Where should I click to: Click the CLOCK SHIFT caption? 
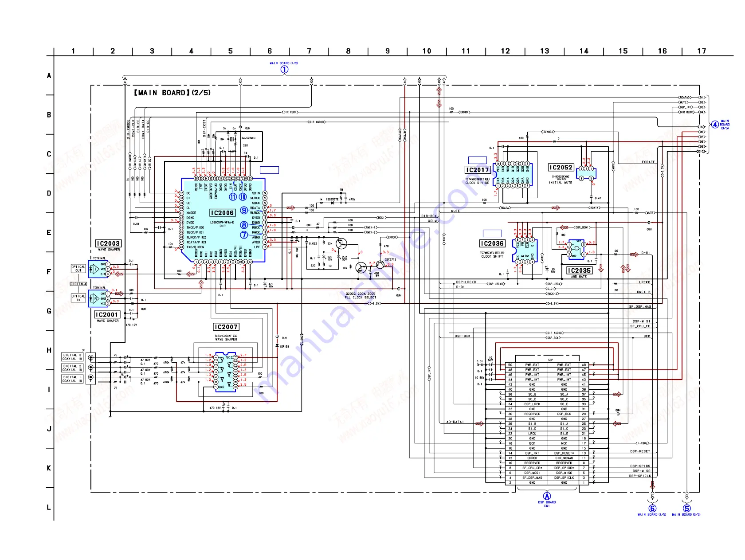(492, 256)
